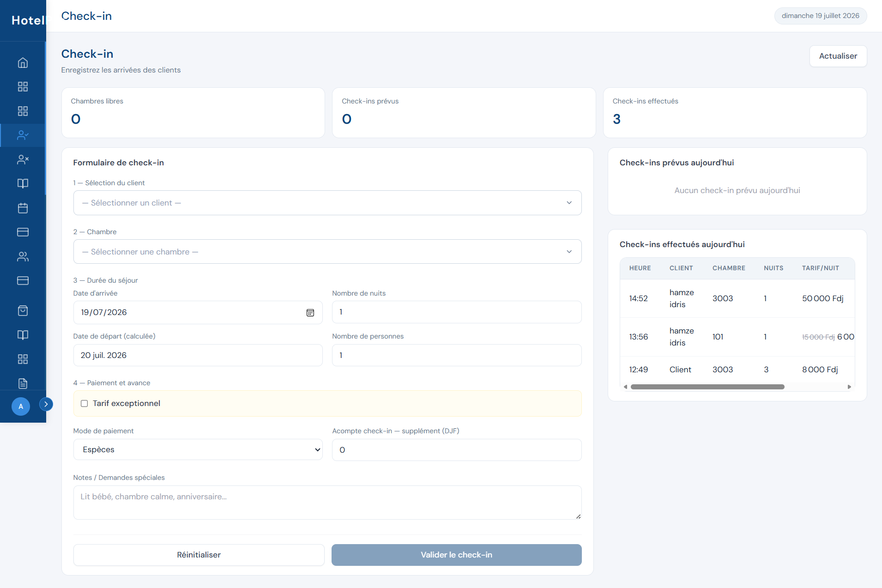Click the 8 000 Fdj tariff cell
Image resolution: width=882 pixels, height=588 pixels.
tap(820, 370)
